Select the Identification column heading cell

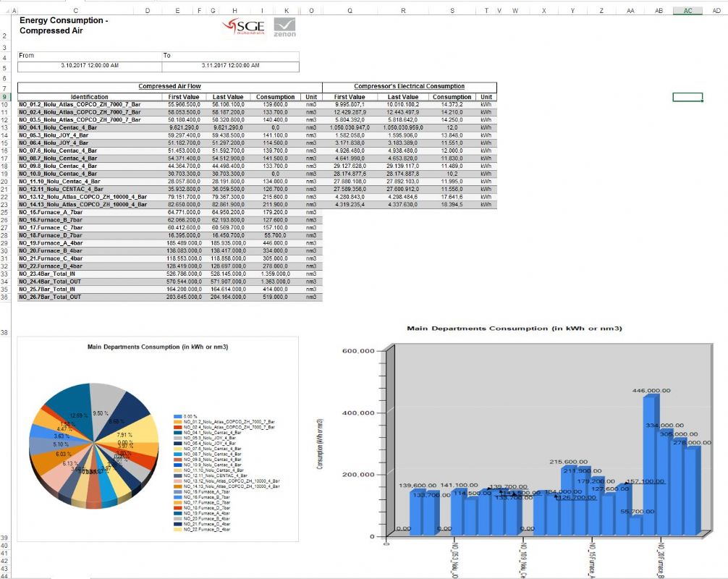point(90,97)
